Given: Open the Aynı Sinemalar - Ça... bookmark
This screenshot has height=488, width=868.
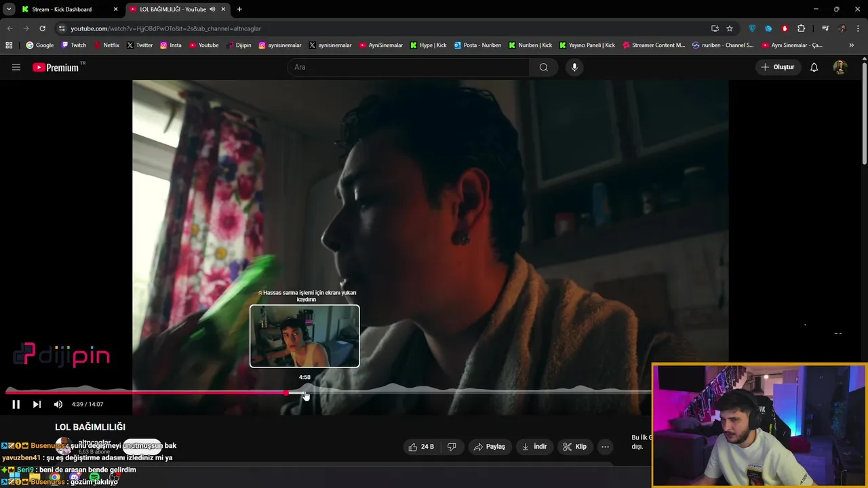Looking at the screenshot, I should (793, 45).
